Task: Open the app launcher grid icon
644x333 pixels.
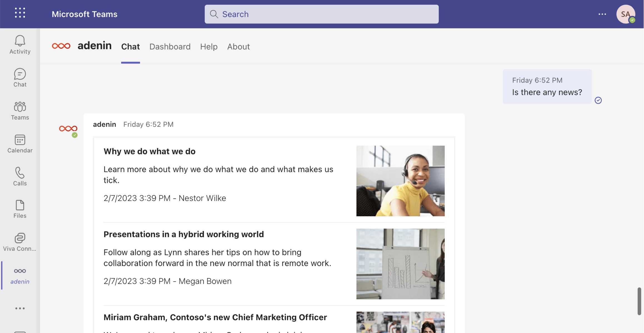Action: [x=20, y=13]
